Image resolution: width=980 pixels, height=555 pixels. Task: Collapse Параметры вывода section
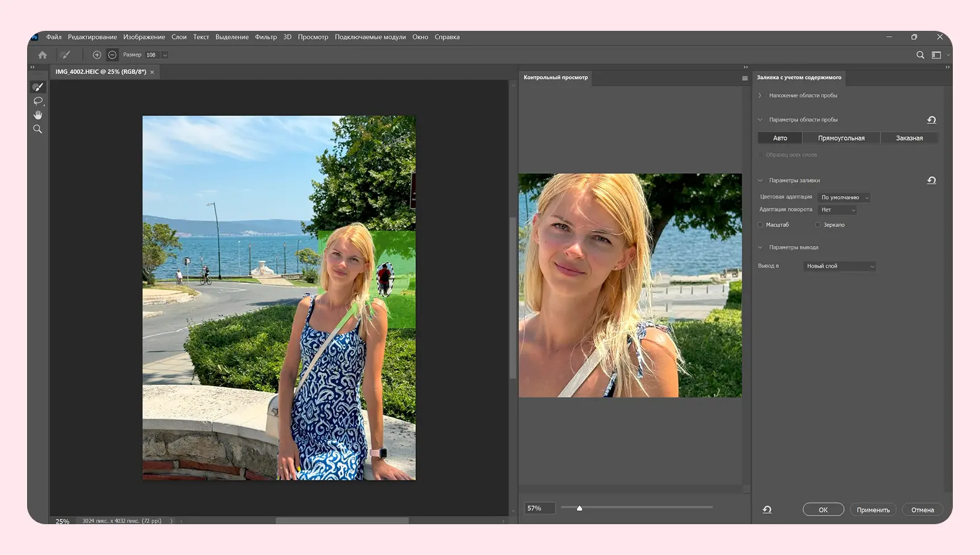tap(760, 247)
